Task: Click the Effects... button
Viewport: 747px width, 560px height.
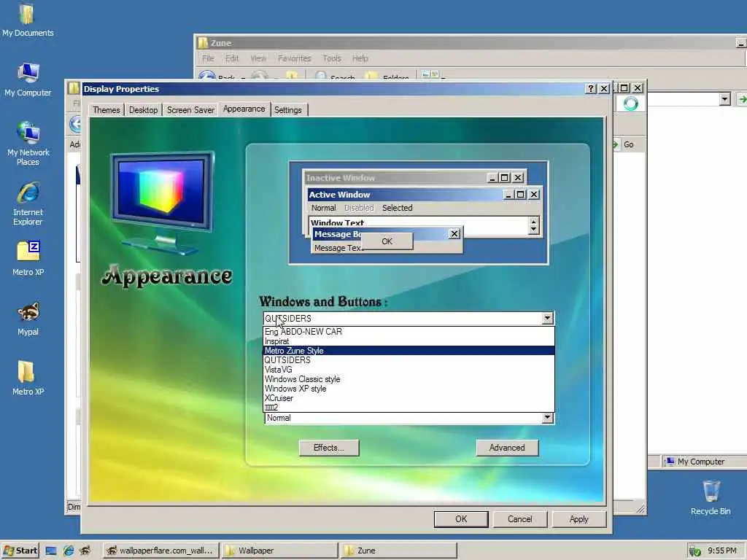Action: (x=329, y=448)
